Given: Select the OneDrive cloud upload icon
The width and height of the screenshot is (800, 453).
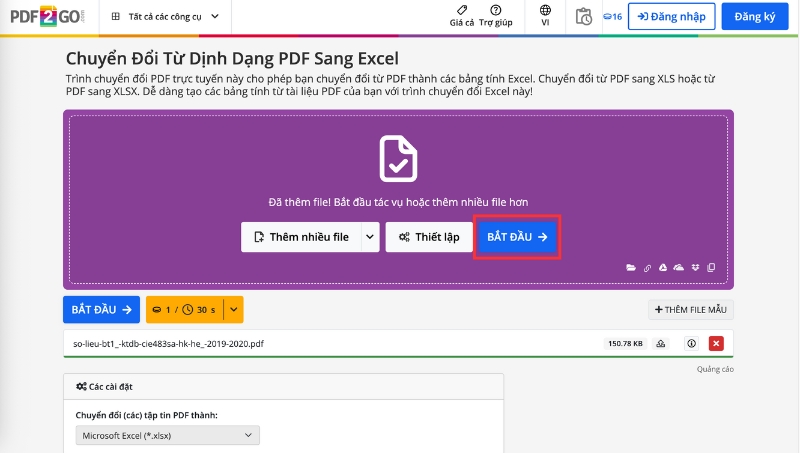Looking at the screenshot, I should (678, 268).
